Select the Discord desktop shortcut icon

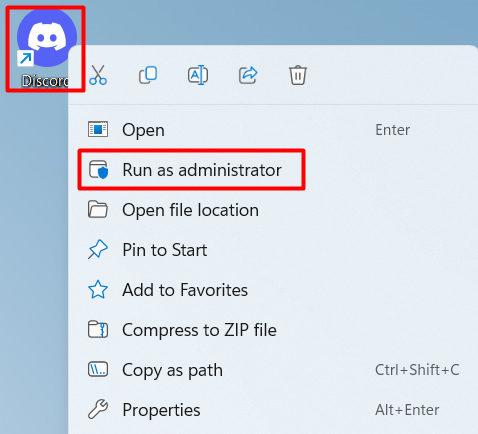[x=46, y=49]
